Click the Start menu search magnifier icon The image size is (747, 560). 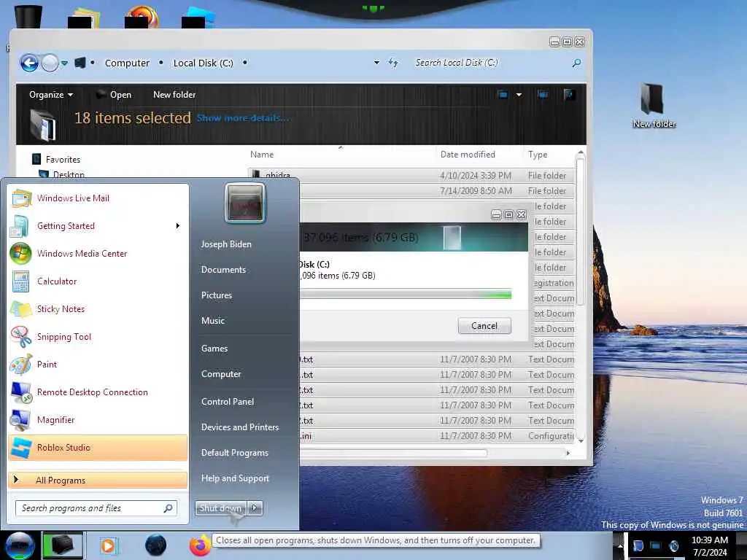pos(168,508)
